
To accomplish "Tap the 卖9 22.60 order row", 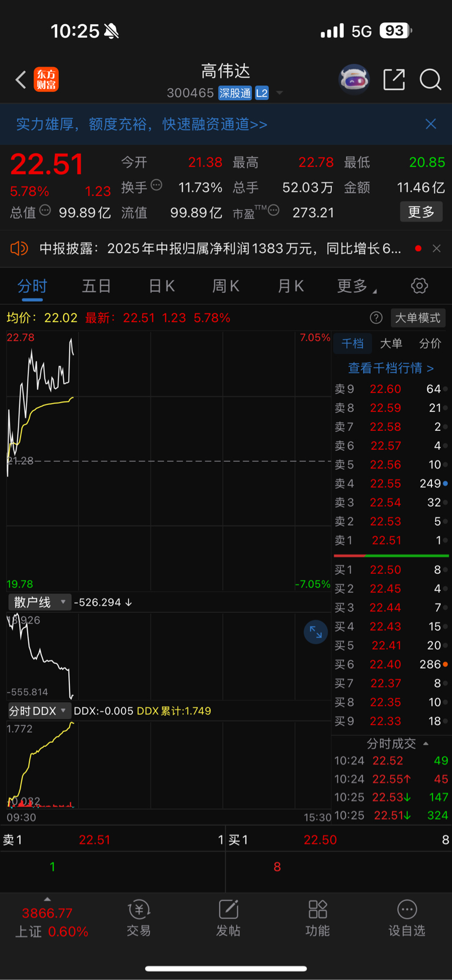I will click(x=391, y=389).
